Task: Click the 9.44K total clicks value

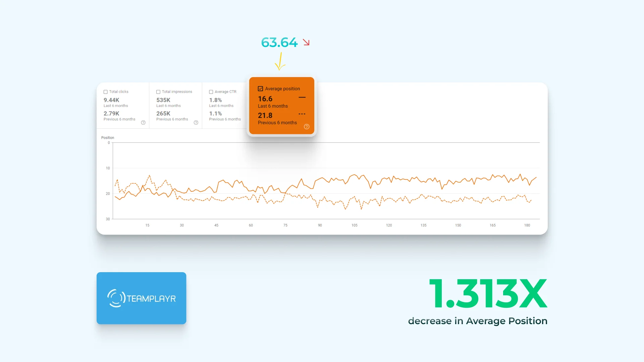Action: pos(111,100)
